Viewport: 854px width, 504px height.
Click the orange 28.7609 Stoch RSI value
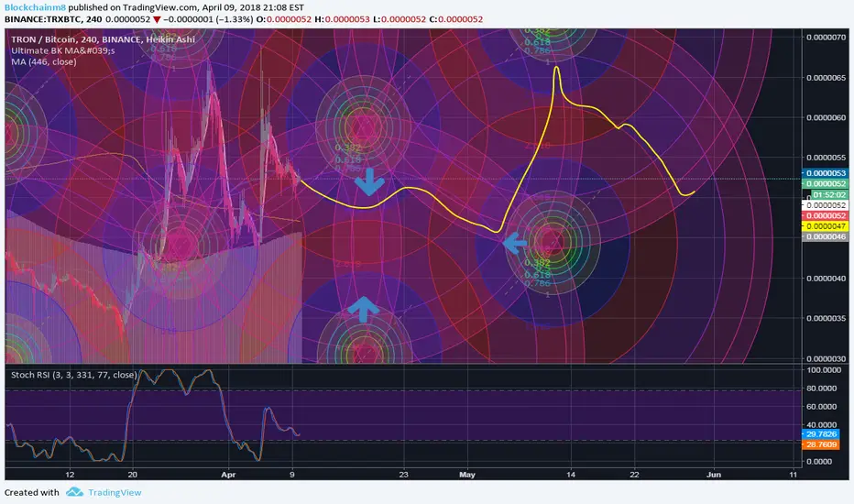[821, 444]
